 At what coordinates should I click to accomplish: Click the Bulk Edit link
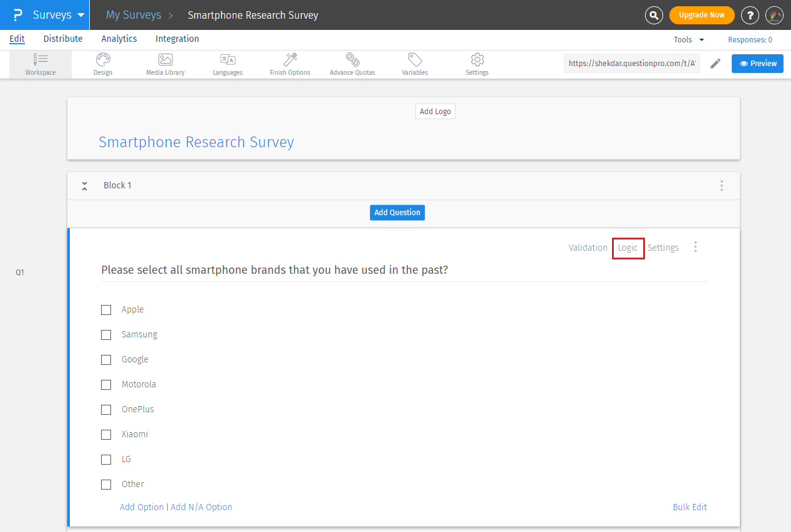click(x=689, y=507)
